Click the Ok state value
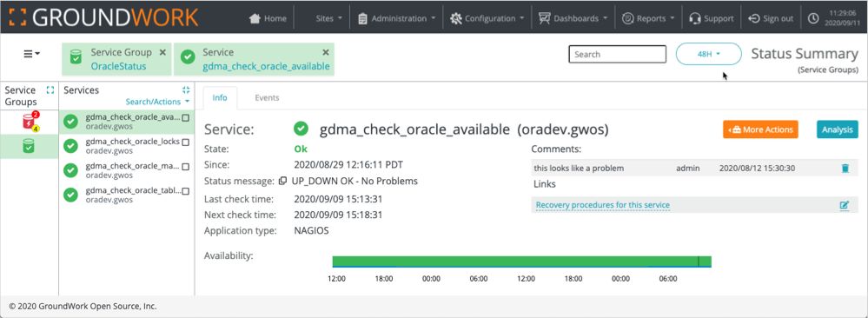This screenshot has height=318, width=868. coord(301,149)
